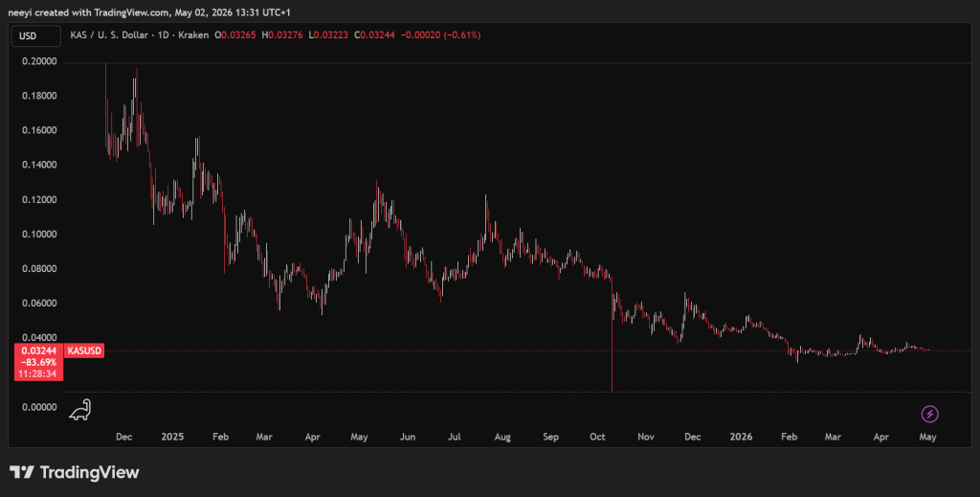Click the dinosaur logo icon
The height and width of the screenshot is (497, 980).
pyautogui.click(x=80, y=410)
